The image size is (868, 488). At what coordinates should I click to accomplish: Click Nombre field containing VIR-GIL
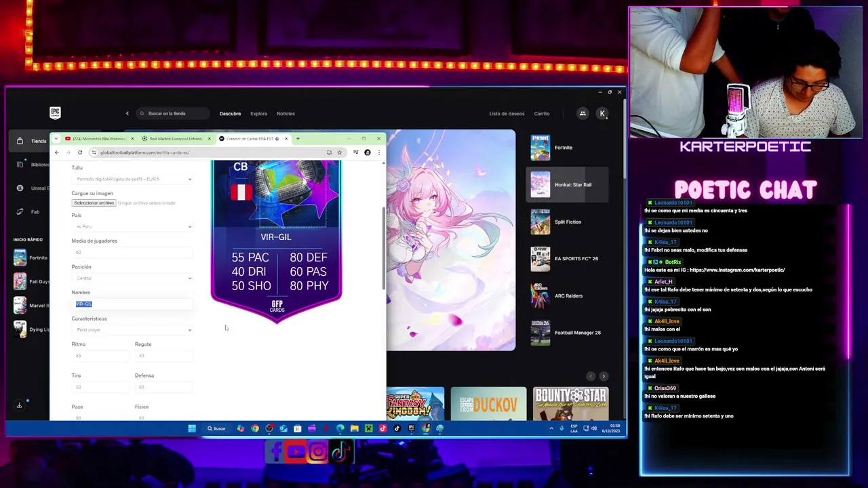[x=132, y=304]
